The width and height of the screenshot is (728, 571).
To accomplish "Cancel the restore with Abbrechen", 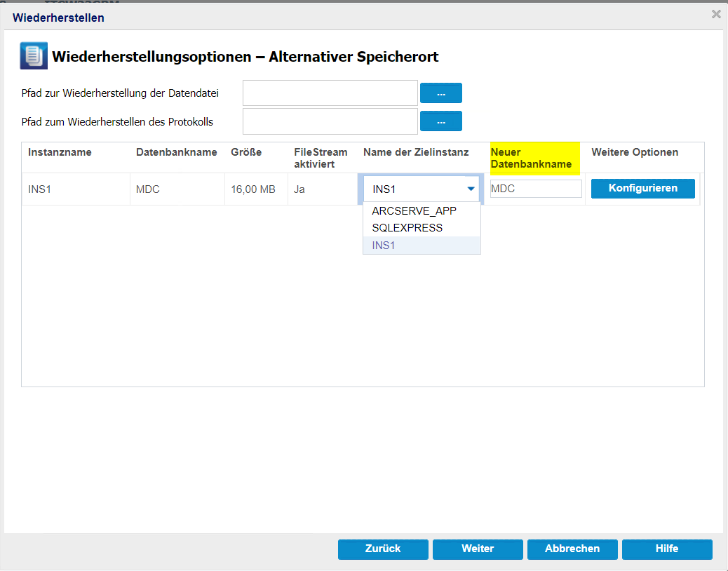I will tap(572, 549).
